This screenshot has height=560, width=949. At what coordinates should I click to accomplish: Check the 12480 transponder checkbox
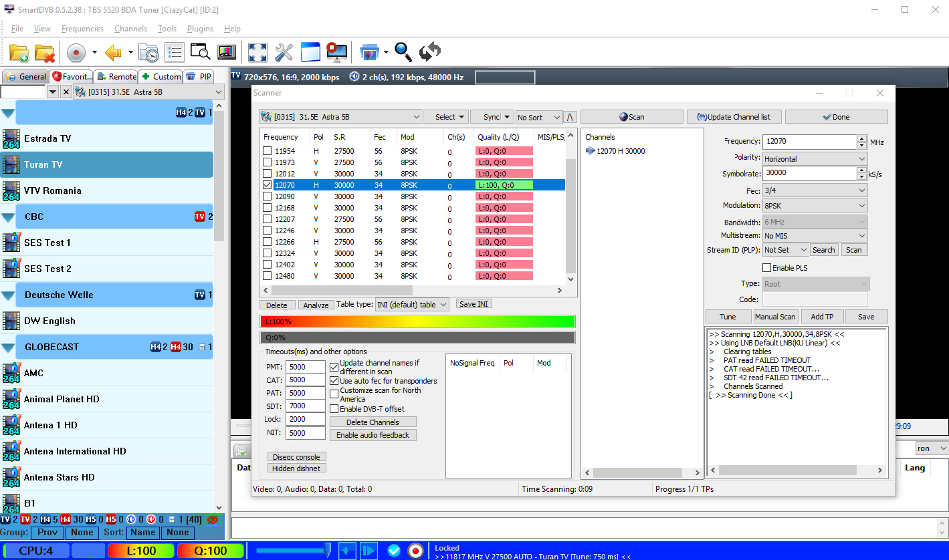coord(268,276)
